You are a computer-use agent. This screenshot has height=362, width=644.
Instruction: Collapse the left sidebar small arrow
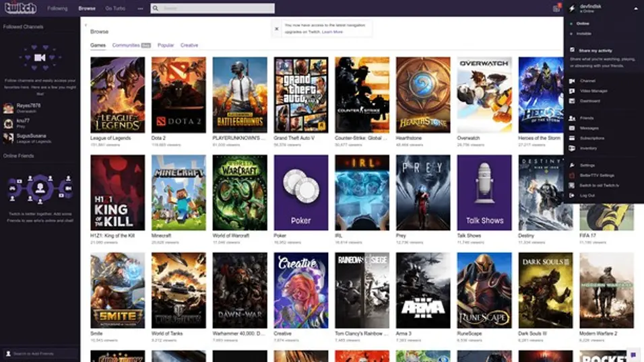click(86, 25)
